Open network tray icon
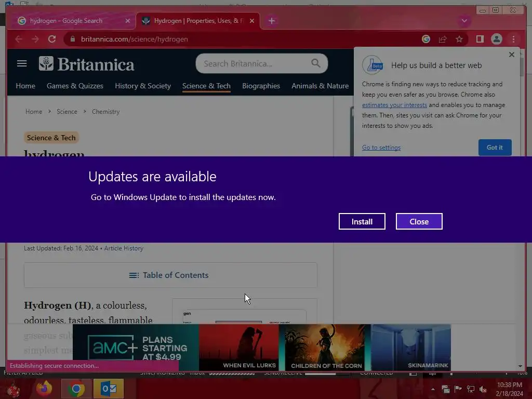The height and width of the screenshot is (399, 532). (x=471, y=389)
